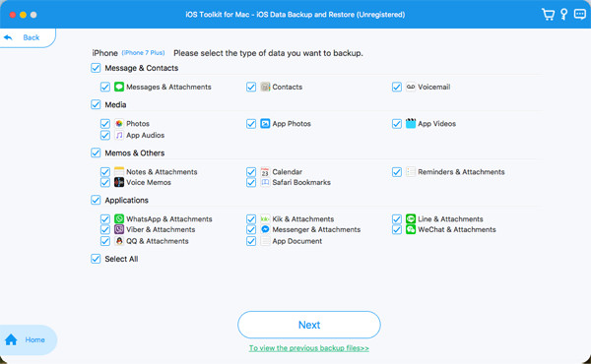This screenshot has height=364, width=591.
Task: Click the Back label text
Action: pyautogui.click(x=32, y=37)
